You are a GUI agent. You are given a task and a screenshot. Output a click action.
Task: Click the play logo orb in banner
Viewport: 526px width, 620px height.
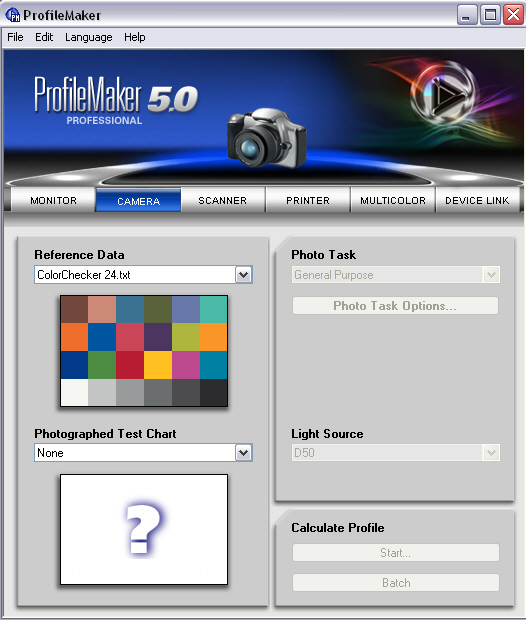[x=443, y=94]
